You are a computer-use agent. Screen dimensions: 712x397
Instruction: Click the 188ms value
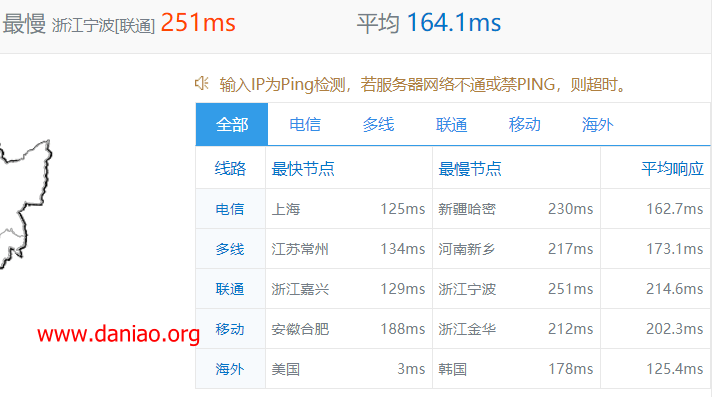coord(403,329)
